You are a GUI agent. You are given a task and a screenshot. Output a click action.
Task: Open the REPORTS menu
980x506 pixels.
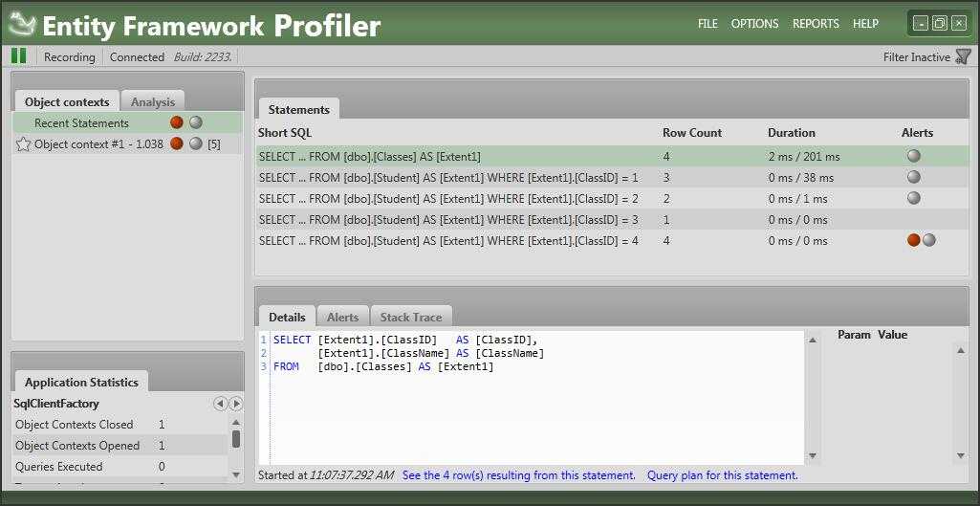816,24
